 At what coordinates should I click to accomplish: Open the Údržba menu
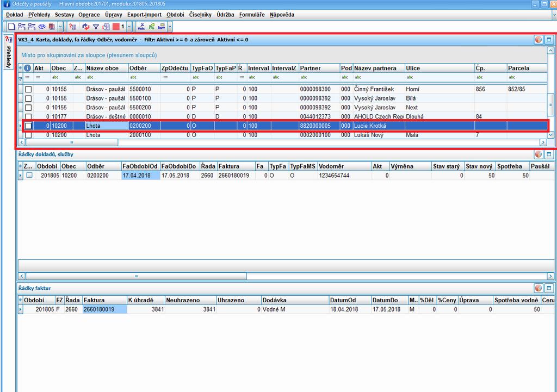pyautogui.click(x=226, y=15)
